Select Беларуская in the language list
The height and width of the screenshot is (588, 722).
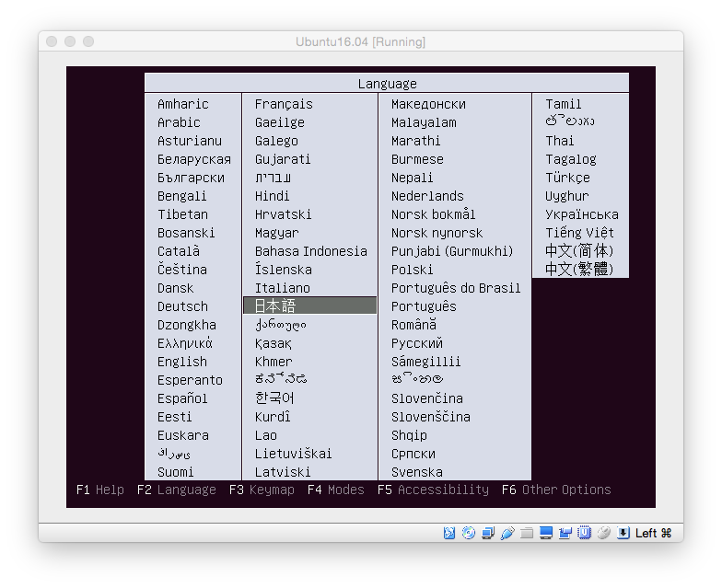(x=194, y=159)
